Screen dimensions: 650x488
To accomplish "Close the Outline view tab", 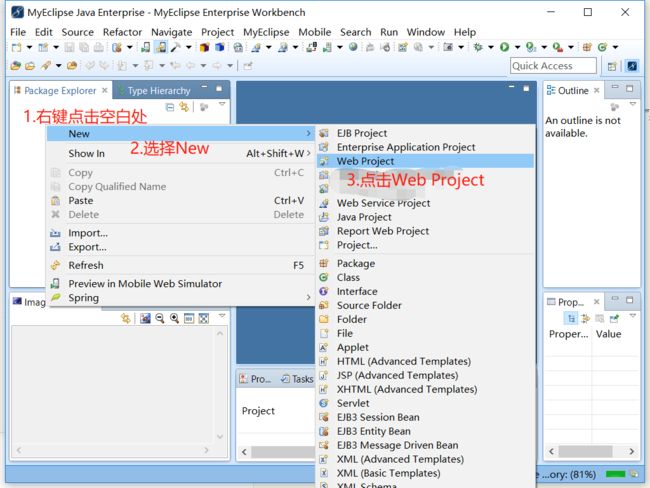I will pos(597,90).
